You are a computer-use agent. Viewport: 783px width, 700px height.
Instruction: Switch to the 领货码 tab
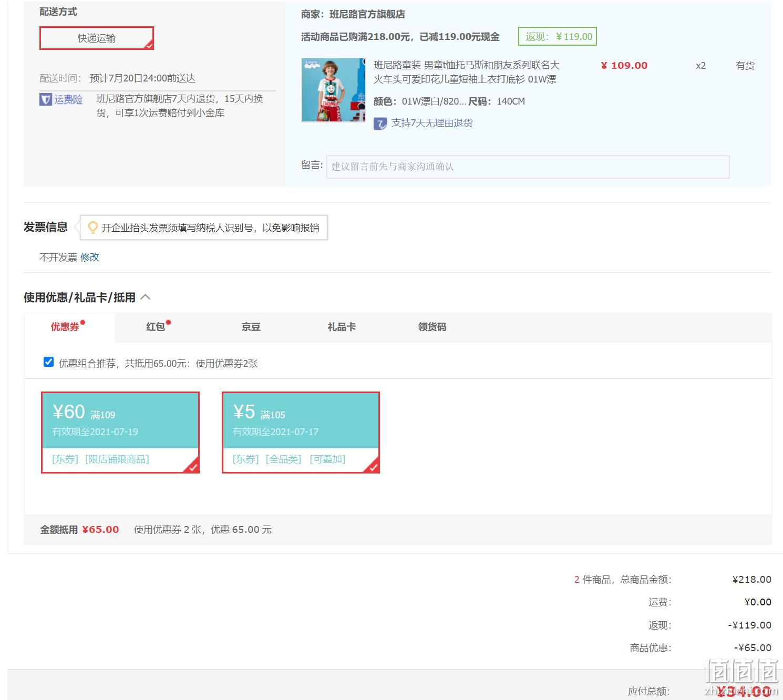432,327
